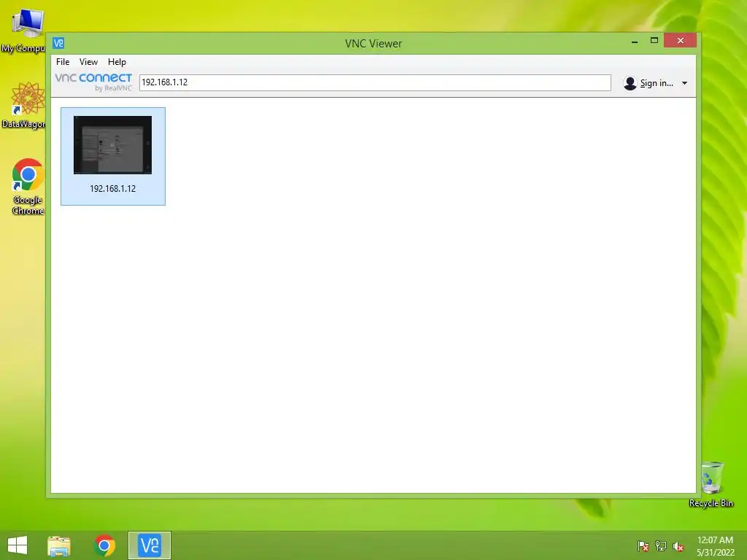
Task: Open the Windows Start button
Action: 18,545
